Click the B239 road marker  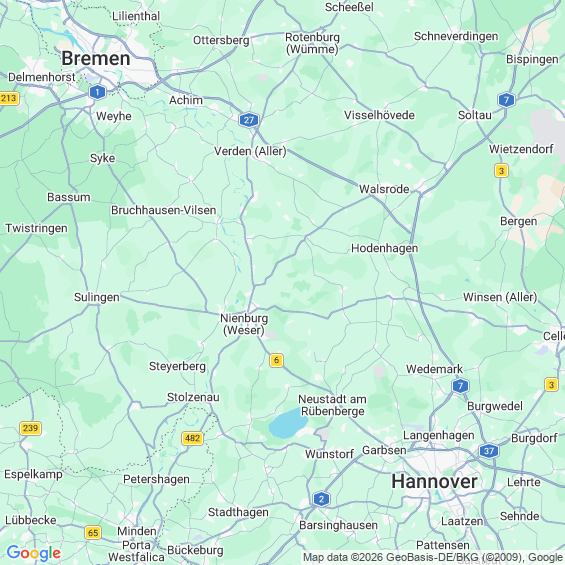(30, 428)
